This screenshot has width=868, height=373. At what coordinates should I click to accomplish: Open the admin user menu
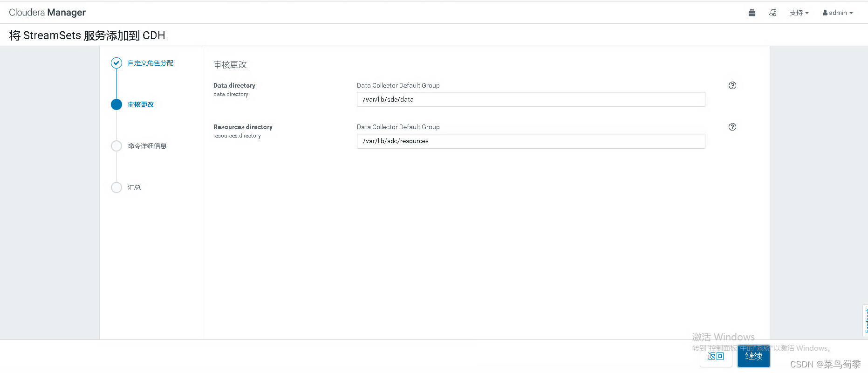click(837, 13)
